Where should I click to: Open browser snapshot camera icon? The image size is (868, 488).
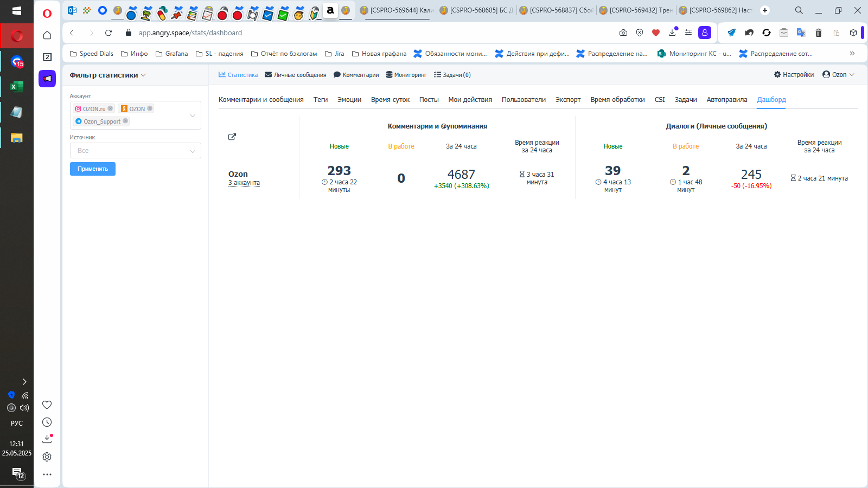point(623,33)
